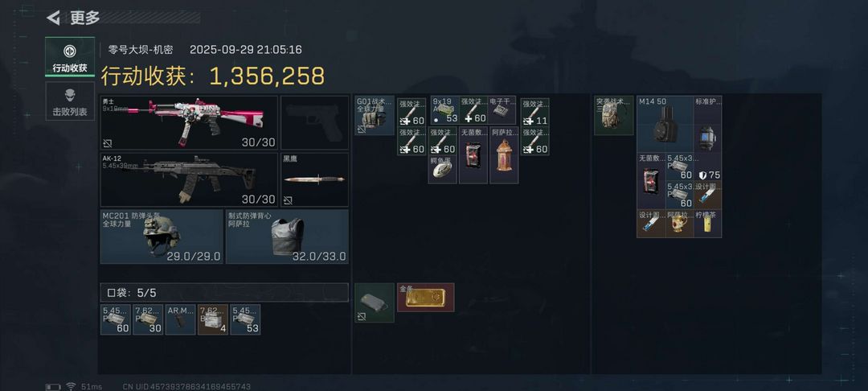Click the 金条 gold bar item

426,298
